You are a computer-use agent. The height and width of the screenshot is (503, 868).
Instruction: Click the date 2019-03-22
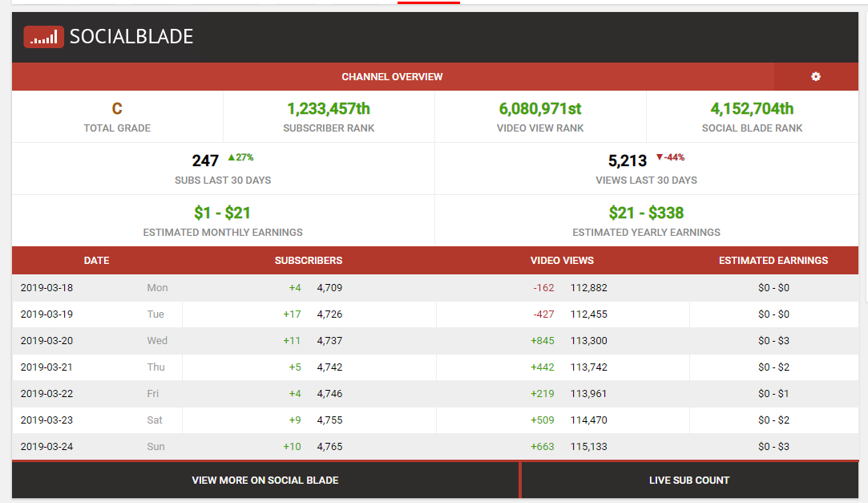pos(46,393)
